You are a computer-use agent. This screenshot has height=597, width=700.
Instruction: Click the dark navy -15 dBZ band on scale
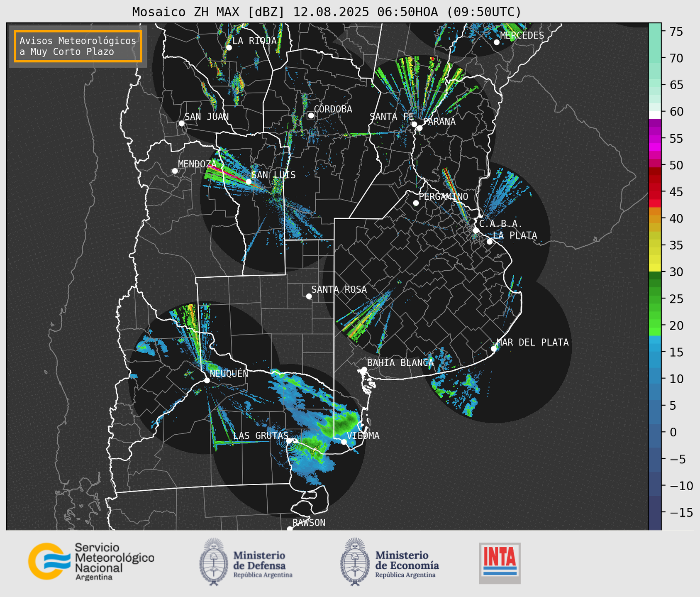655,512
